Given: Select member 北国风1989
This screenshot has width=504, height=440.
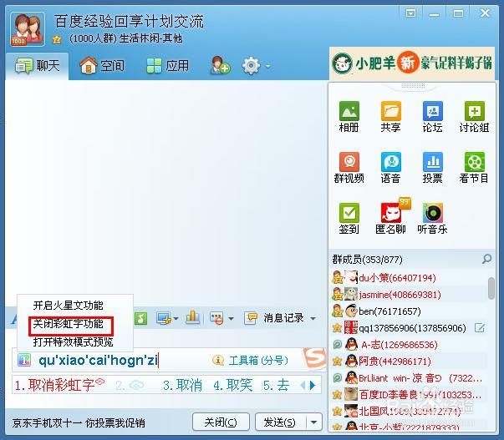Looking at the screenshot, I should (410, 411).
